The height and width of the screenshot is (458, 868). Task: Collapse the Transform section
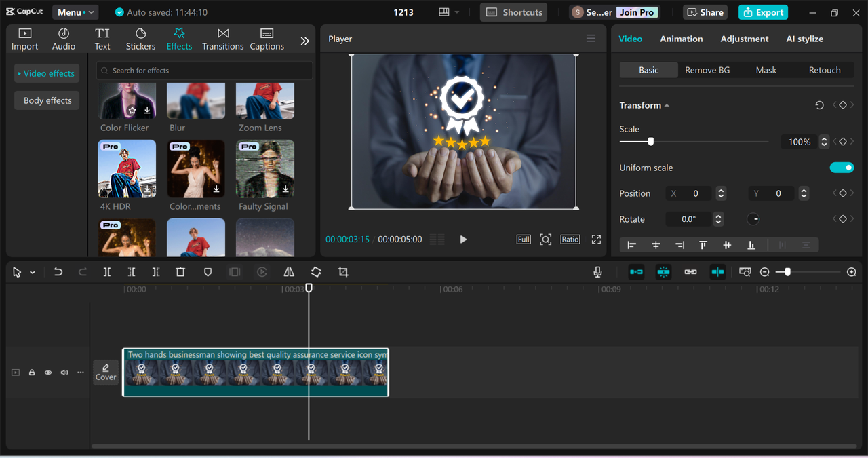pos(667,105)
